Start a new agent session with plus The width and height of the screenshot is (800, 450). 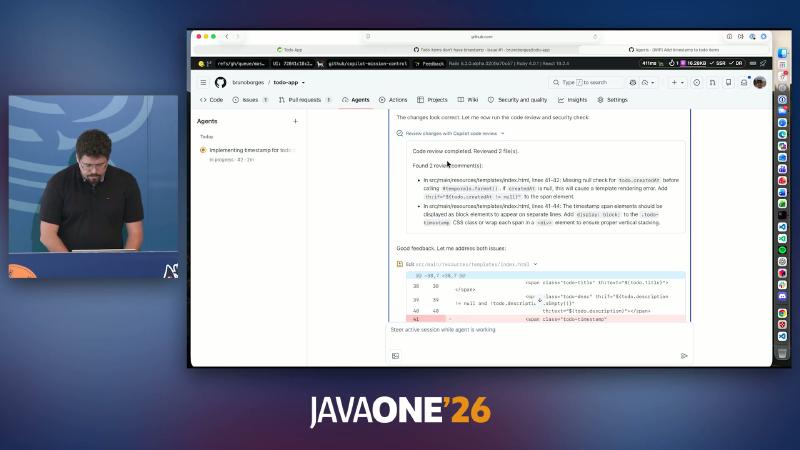point(295,121)
